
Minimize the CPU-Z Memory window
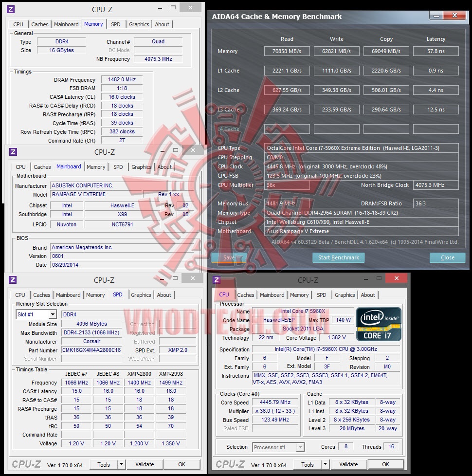click(x=160, y=8)
